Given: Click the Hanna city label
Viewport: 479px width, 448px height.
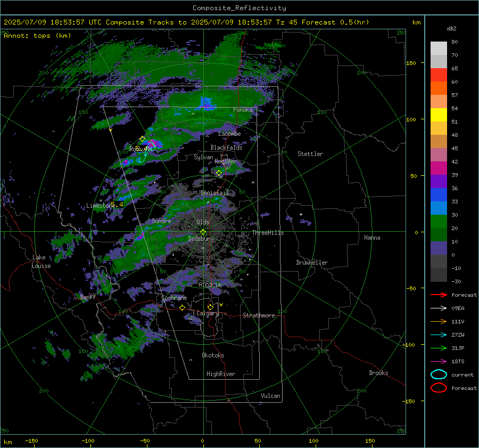Looking at the screenshot, I should coord(372,238).
